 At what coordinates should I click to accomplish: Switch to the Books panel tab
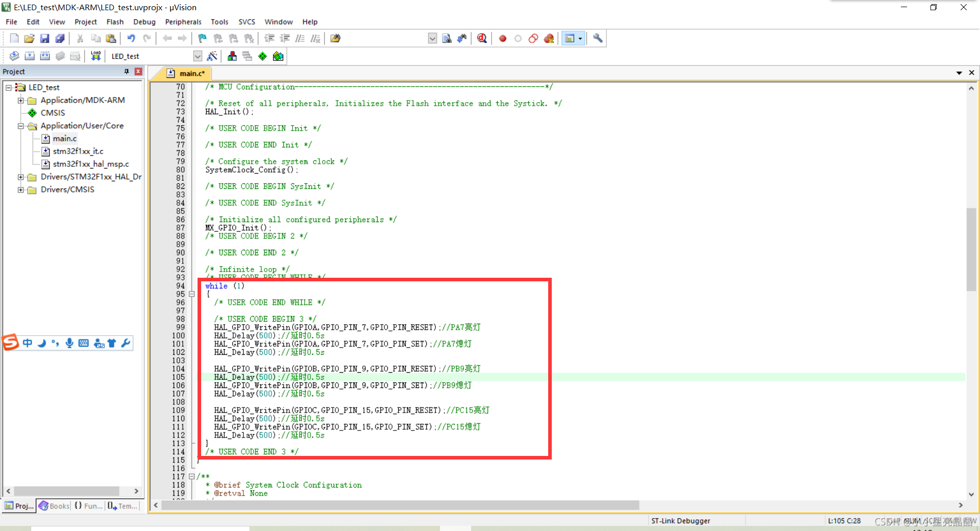click(x=54, y=506)
